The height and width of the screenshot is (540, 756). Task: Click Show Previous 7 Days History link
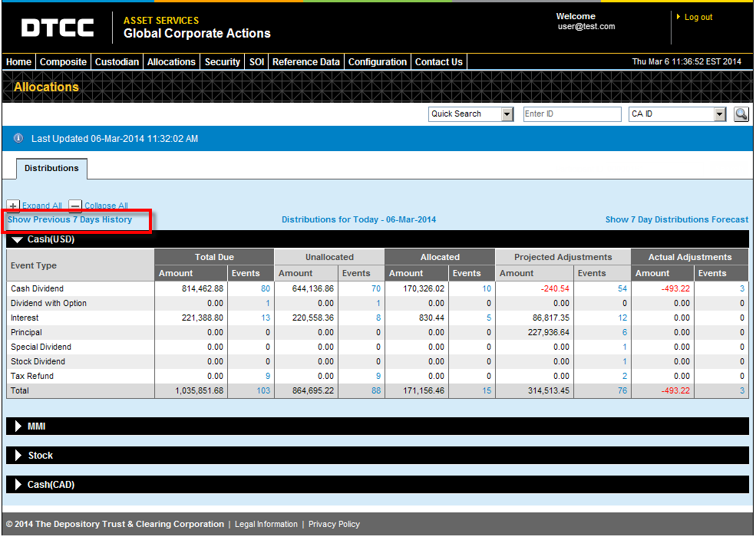[70, 220]
